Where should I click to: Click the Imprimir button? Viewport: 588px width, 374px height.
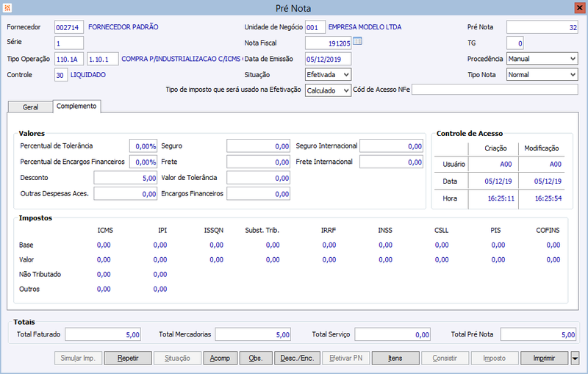tap(545, 359)
